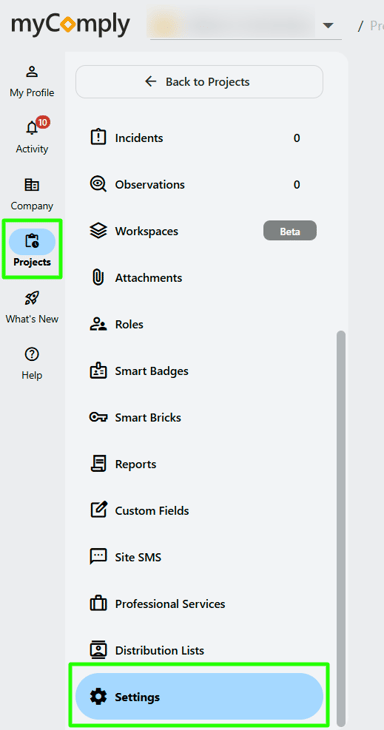Click the Company label
Image resolution: width=384 pixels, height=730 pixels.
[32, 206]
